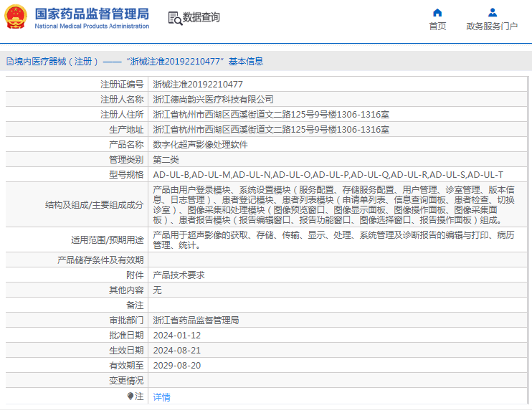This screenshot has height=413, width=532.
Task: Click the national emblem logo icon
Action: tap(16, 17)
